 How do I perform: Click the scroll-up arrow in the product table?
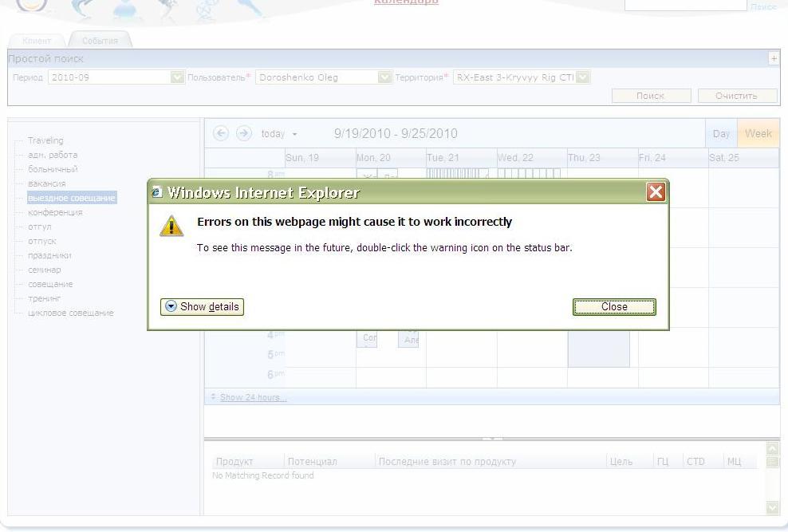tap(772, 448)
